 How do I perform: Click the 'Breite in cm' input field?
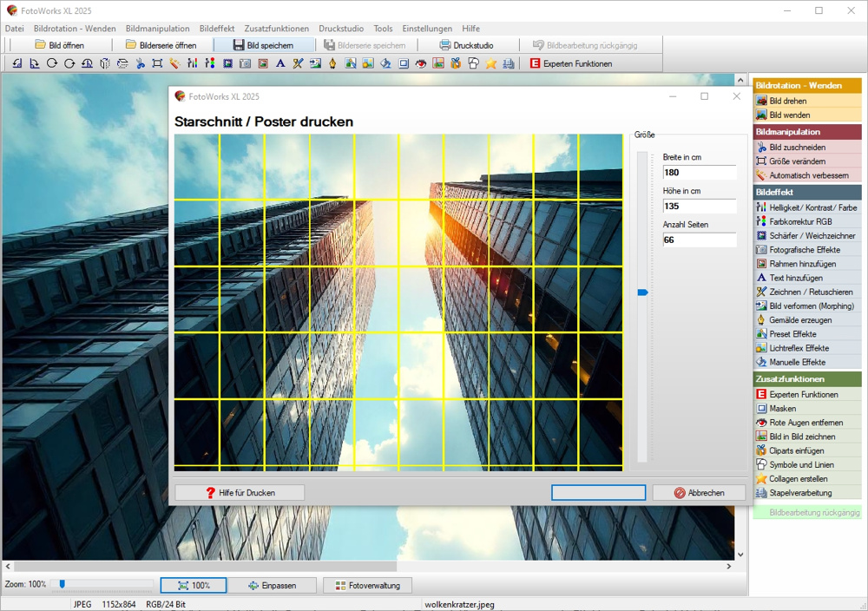[699, 173]
